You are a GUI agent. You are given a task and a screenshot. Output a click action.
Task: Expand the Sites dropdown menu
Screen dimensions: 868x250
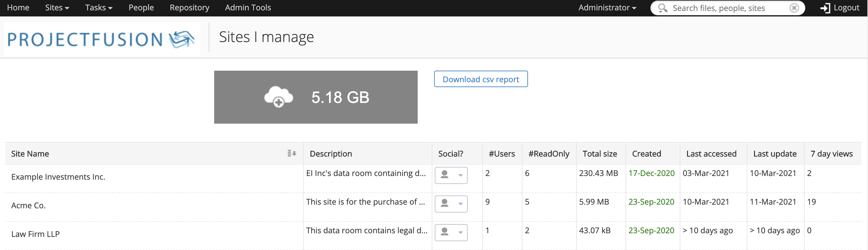pyautogui.click(x=57, y=8)
